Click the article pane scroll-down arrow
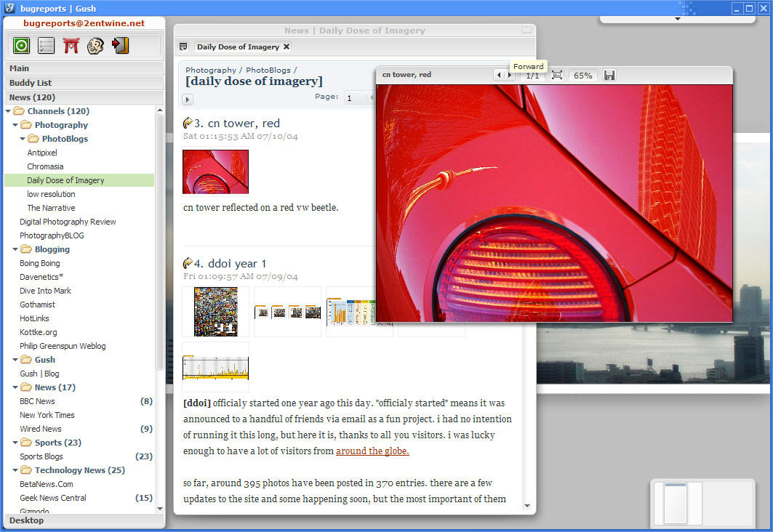 (527, 506)
